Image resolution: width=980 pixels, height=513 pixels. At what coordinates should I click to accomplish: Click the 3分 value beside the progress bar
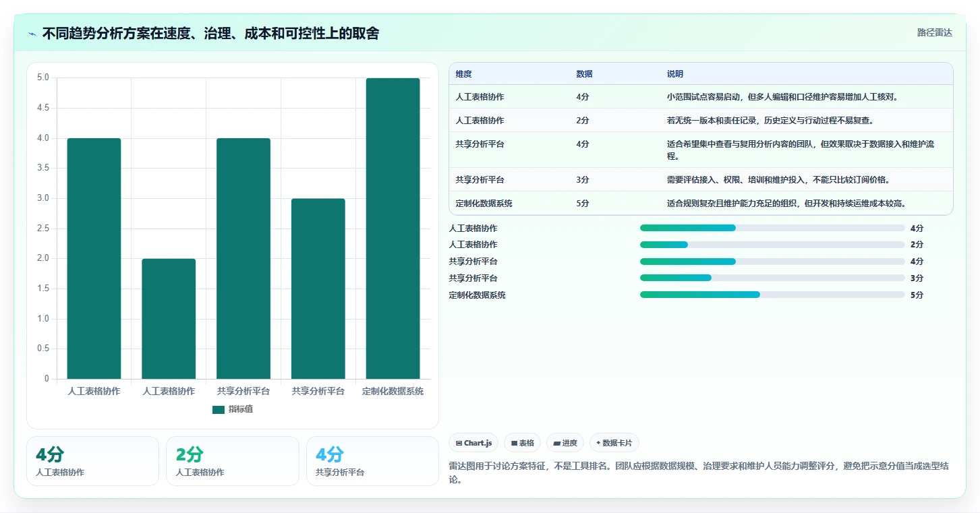click(917, 278)
